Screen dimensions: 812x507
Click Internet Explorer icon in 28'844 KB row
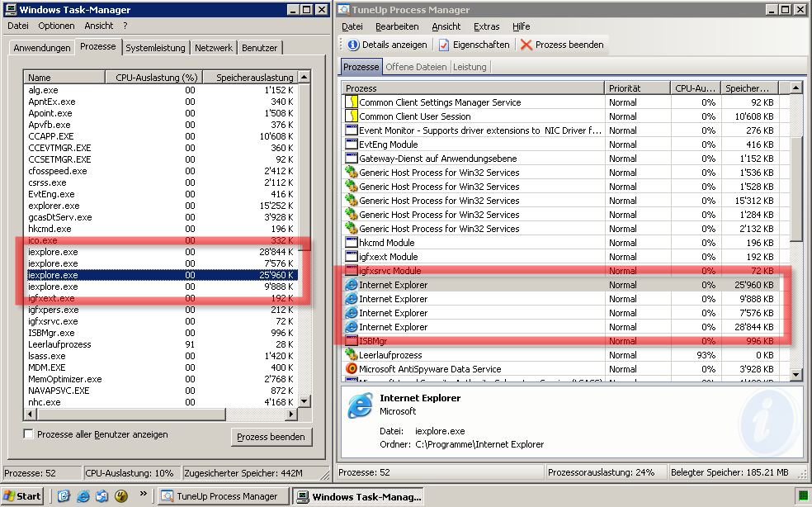click(352, 327)
